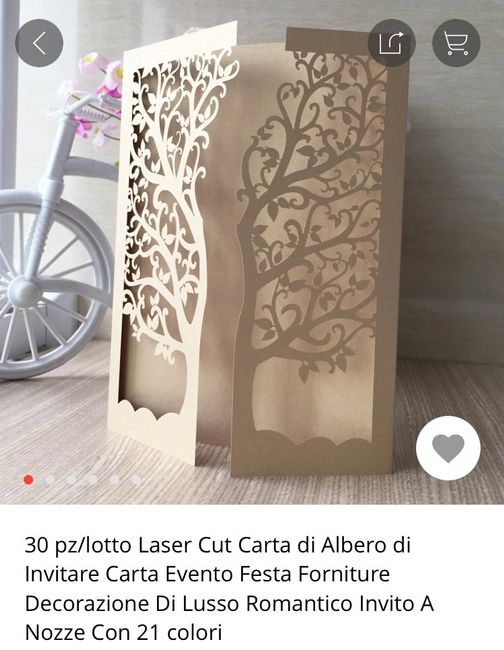Add item to favorites with heart icon
Screen dimensions: 504x650
(448, 448)
